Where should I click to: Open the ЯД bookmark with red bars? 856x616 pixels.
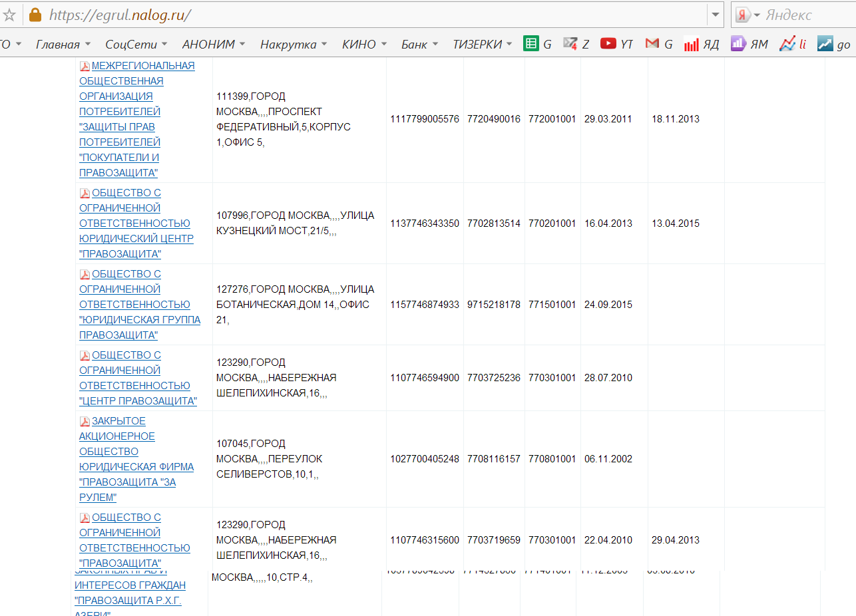pyautogui.click(x=702, y=44)
